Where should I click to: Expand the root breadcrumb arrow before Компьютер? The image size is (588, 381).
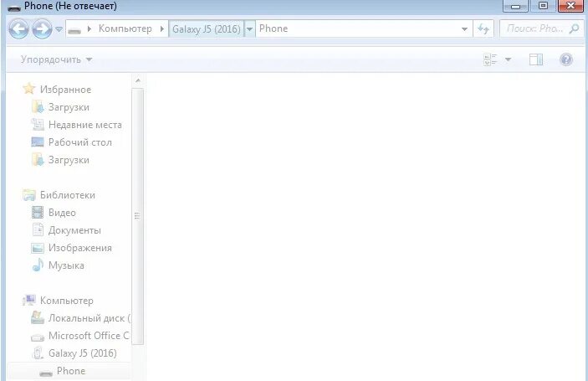89,28
